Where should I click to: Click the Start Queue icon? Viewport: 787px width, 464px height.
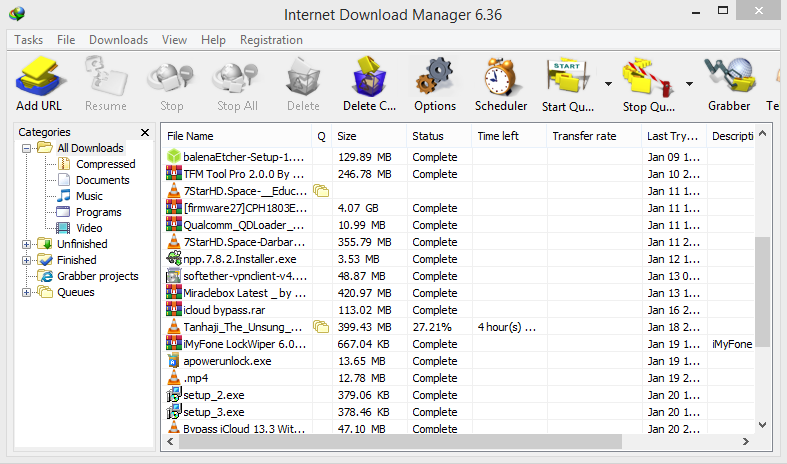[568, 77]
